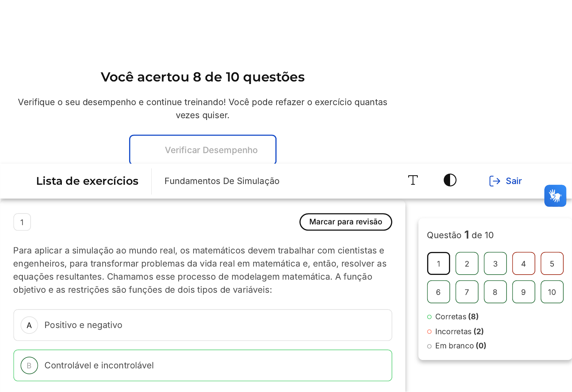Navigate to question 6
572x392 pixels.
click(x=438, y=292)
